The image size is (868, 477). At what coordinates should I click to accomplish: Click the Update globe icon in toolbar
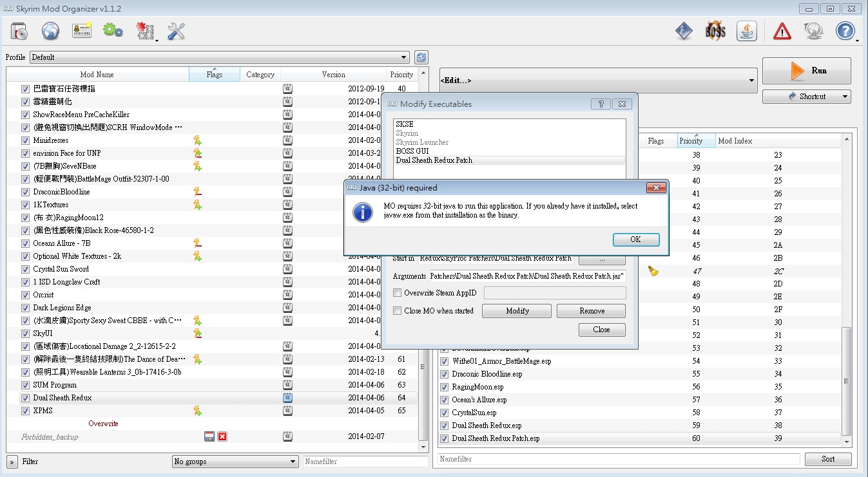click(x=813, y=31)
